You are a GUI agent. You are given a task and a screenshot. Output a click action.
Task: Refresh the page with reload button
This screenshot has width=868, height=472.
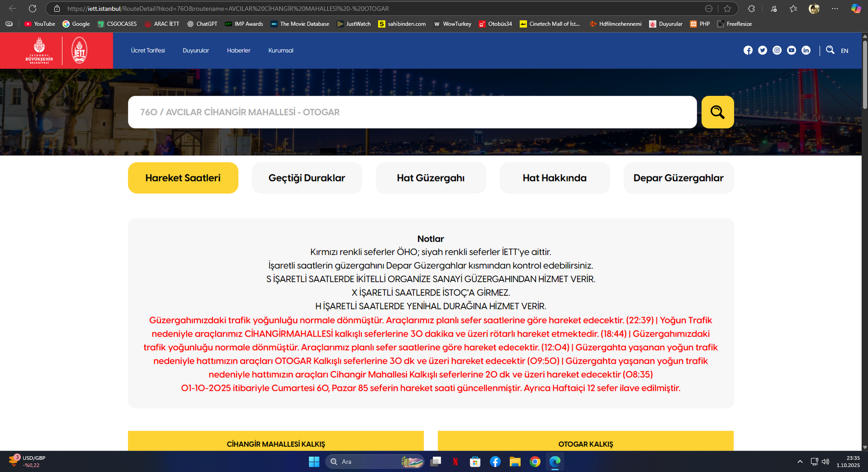click(x=32, y=8)
